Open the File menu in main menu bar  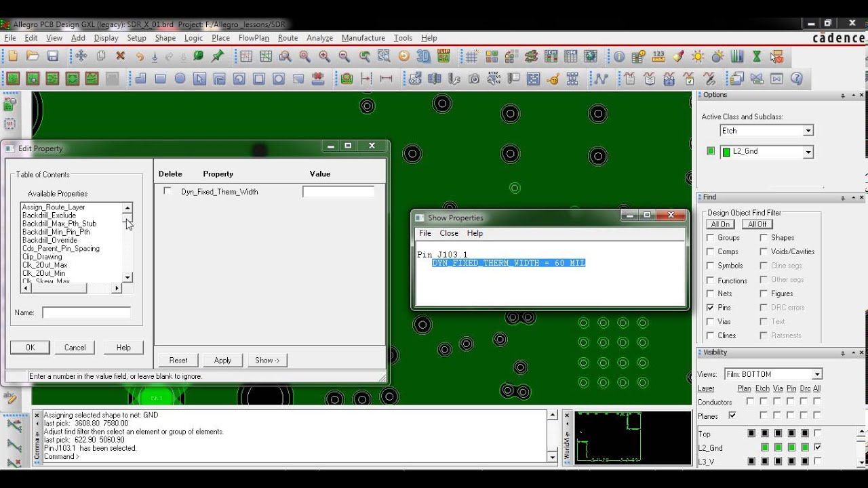(x=10, y=38)
